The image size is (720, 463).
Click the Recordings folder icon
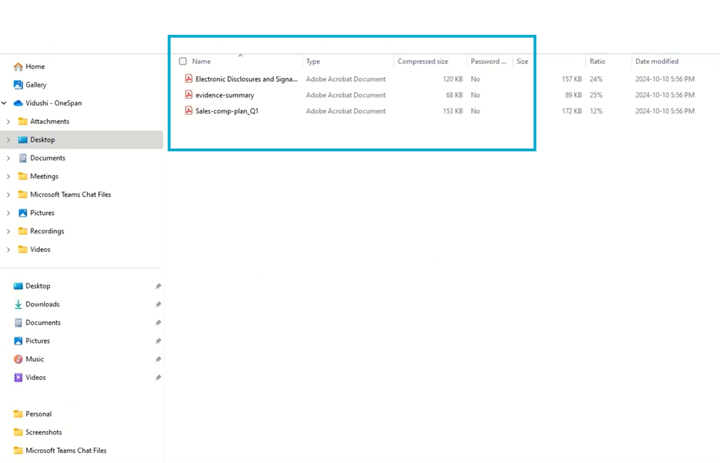(x=22, y=231)
